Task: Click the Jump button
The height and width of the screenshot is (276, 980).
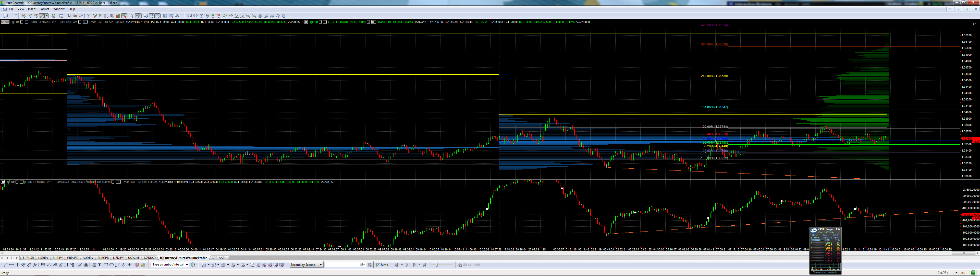Action: pyautogui.click(x=382, y=264)
